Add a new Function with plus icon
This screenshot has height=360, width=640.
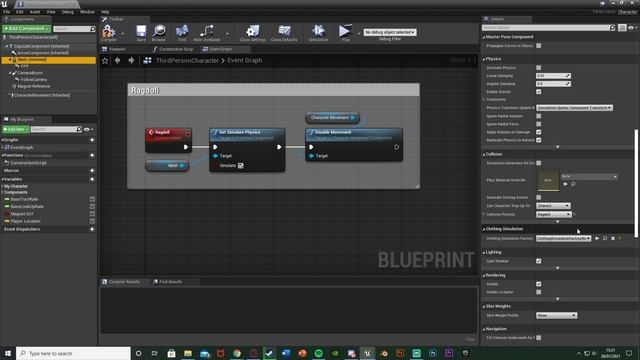(x=92, y=156)
